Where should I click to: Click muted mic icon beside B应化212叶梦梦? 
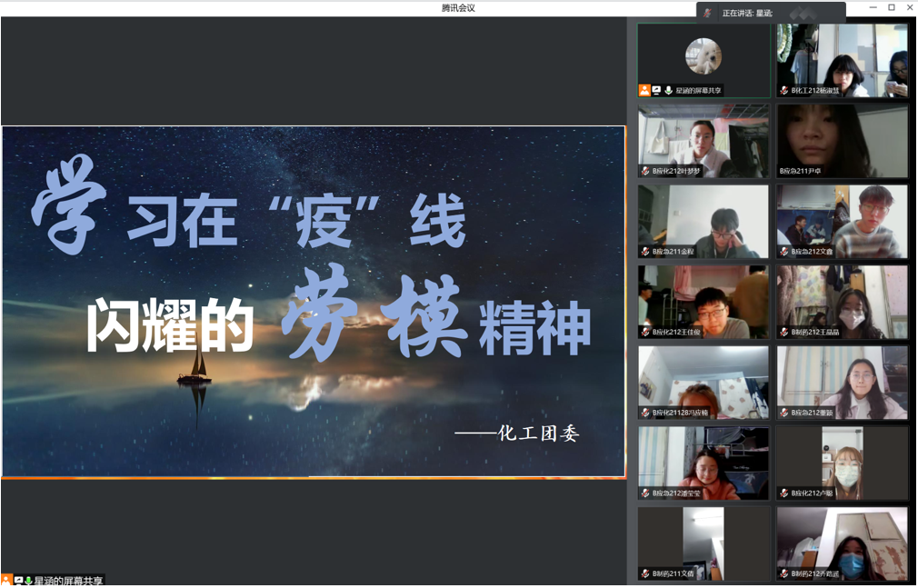coord(645,171)
